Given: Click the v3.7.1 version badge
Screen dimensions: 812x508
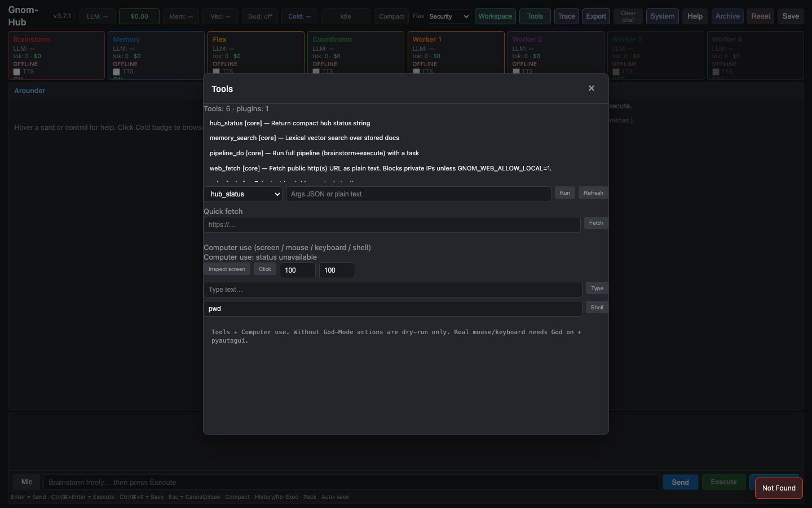Looking at the screenshot, I should (x=62, y=16).
